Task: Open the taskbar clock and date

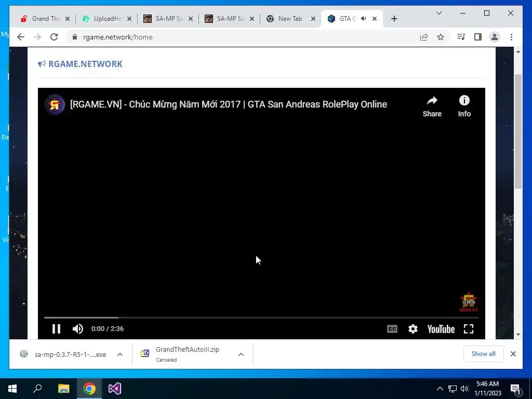Action: [x=487, y=389]
